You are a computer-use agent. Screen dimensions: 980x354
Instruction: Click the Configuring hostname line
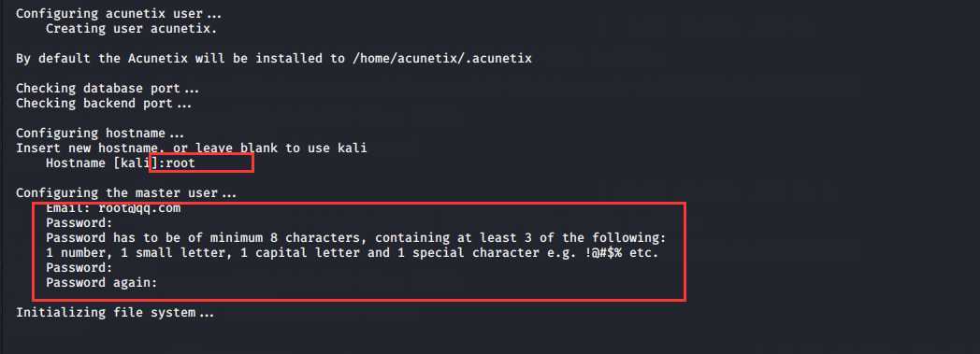100,134
